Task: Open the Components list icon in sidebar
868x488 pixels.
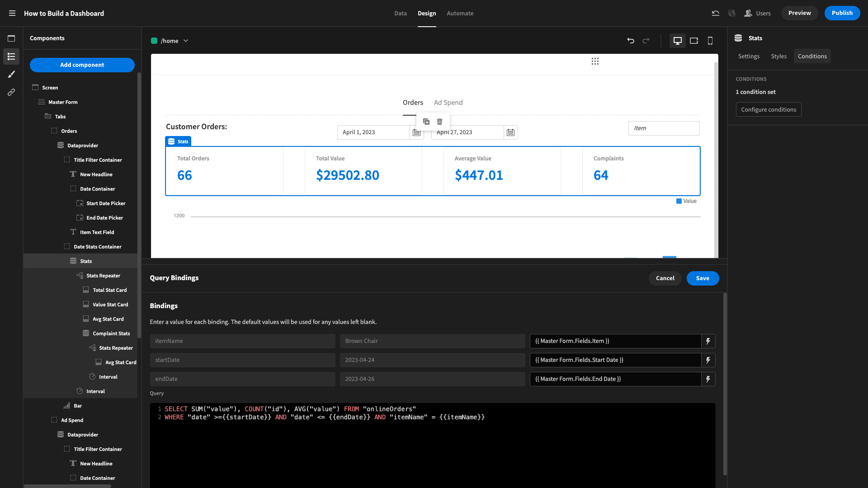Action: coord(11,56)
